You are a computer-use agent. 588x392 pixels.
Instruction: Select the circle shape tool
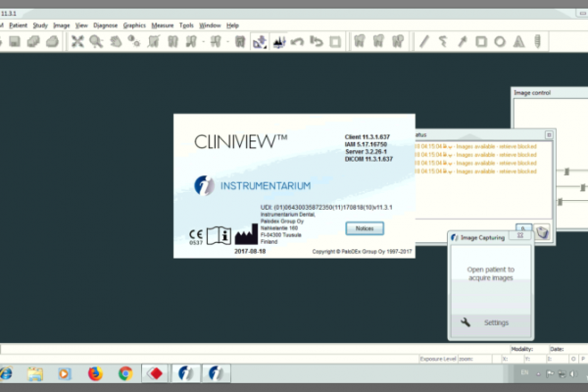[499, 41]
